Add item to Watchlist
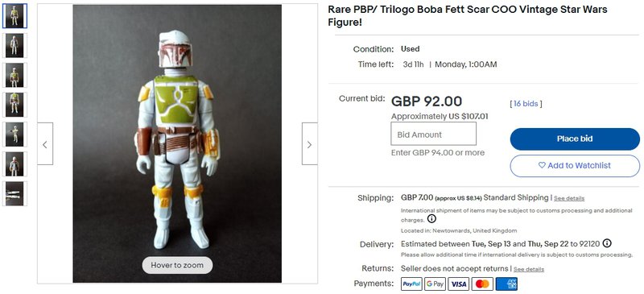 tap(575, 166)
